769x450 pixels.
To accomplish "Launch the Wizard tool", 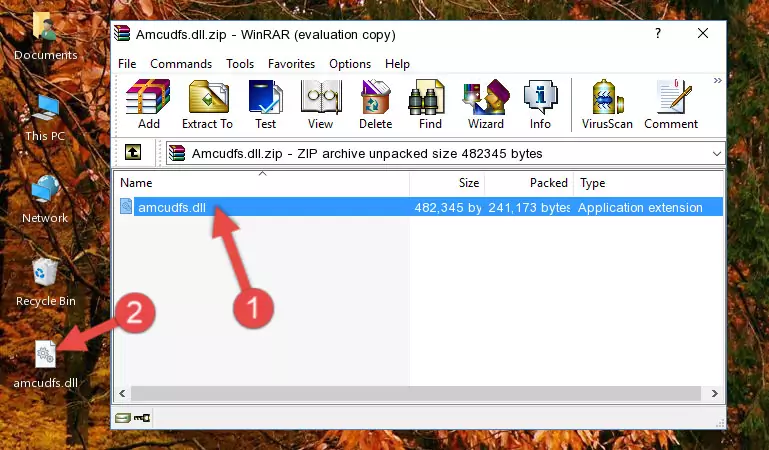I will [486, 104].
